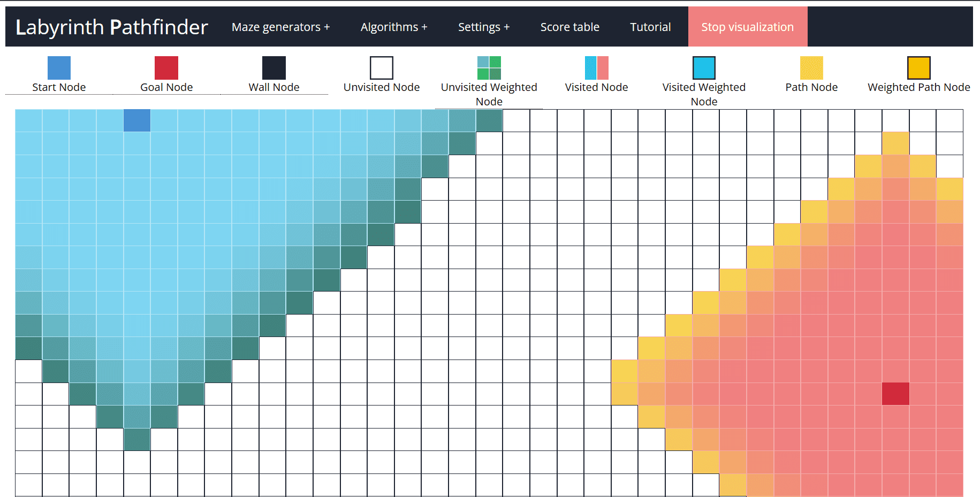Click the blue Start Node legend icon

pyautogui.click(x=59, y=68)
